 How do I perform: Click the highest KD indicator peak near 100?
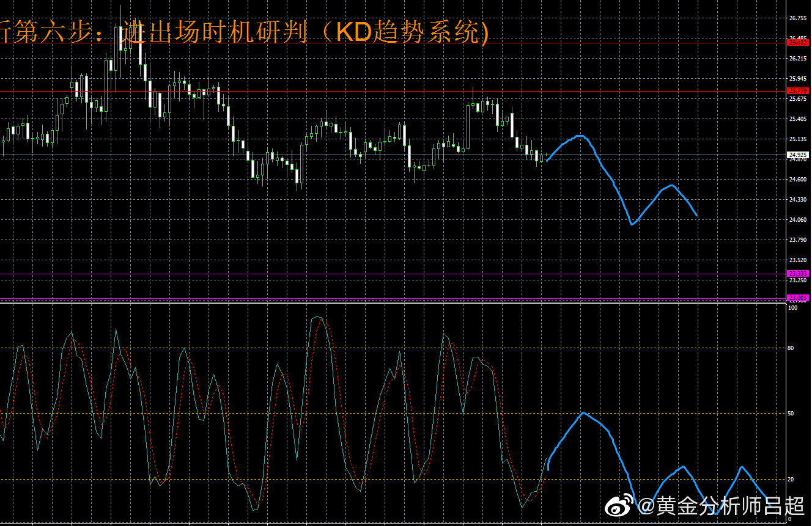316,317
